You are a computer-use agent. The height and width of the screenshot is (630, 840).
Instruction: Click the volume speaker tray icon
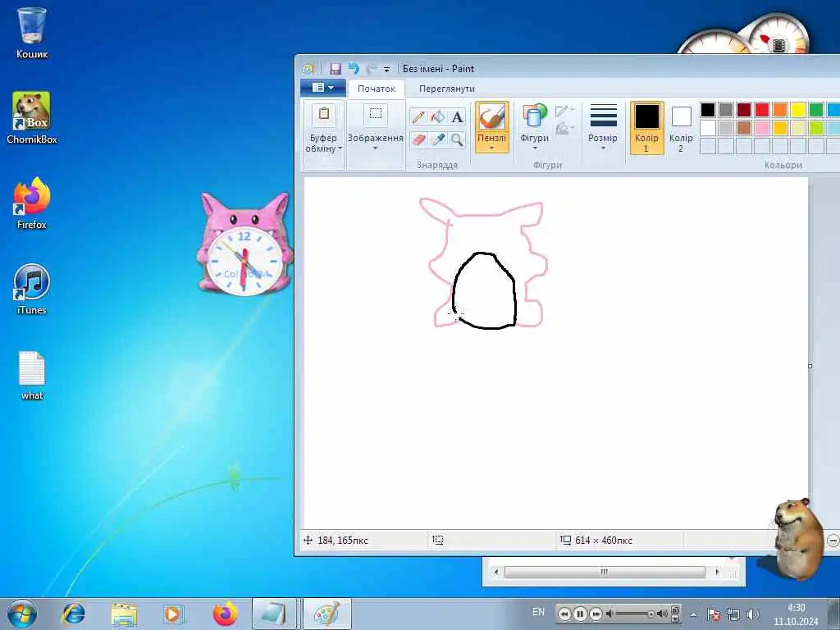pos(753,614)
